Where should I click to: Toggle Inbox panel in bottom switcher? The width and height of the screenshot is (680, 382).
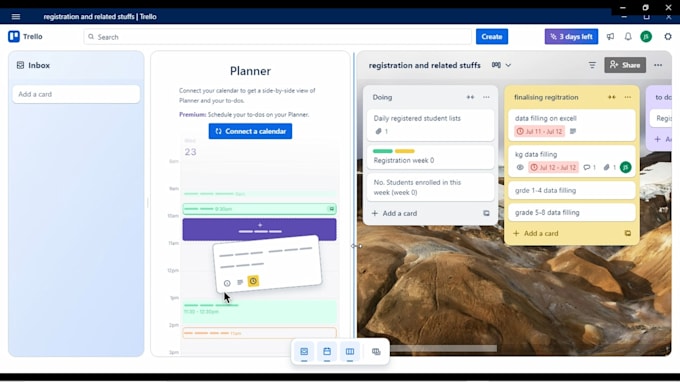[x=304, y=352]
